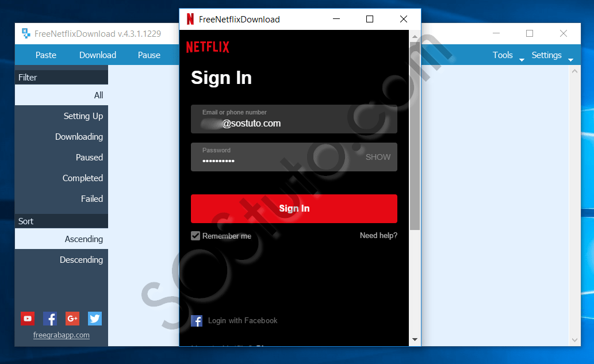Enable the Remember me checkbox
594x364 pixels.
coord(196,236)
